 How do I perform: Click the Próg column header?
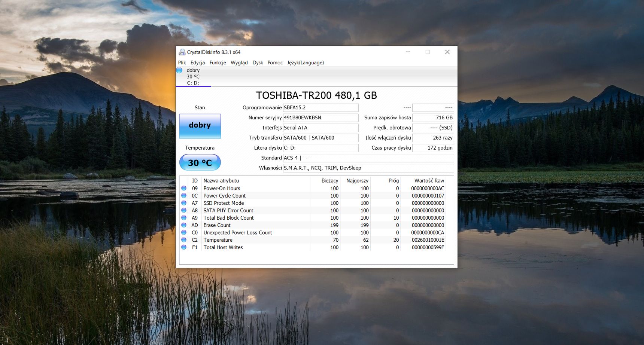click(386, 180)
